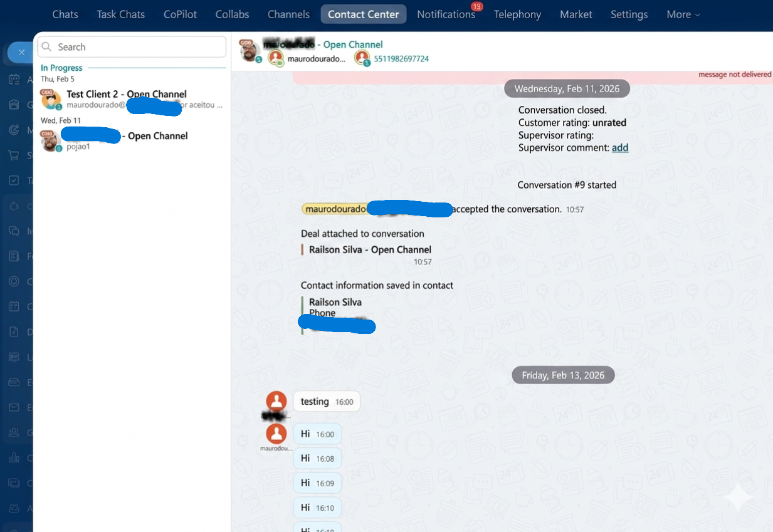
Task: Click the shopping cart icon in left sidebar
Action: point(14,155)
